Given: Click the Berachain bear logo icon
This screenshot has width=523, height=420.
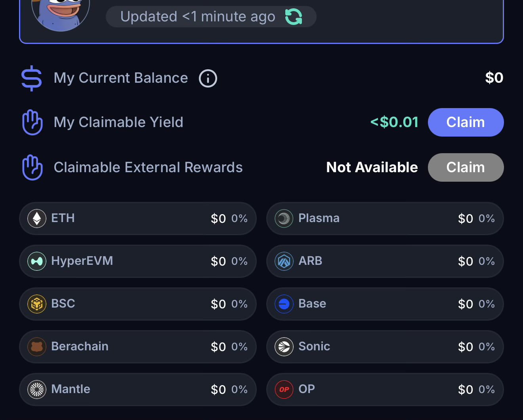Looking at the screenshot, I should pyautogui.click(x=37, y=347).
